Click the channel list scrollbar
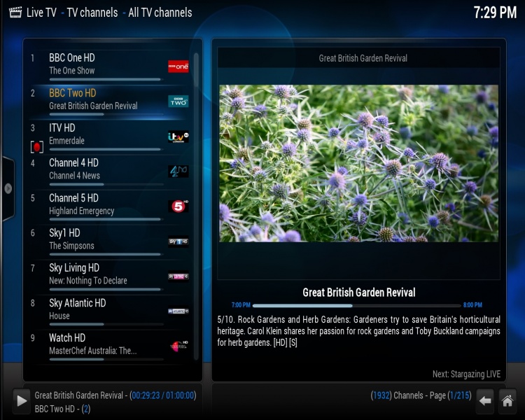 pos(196,206)
